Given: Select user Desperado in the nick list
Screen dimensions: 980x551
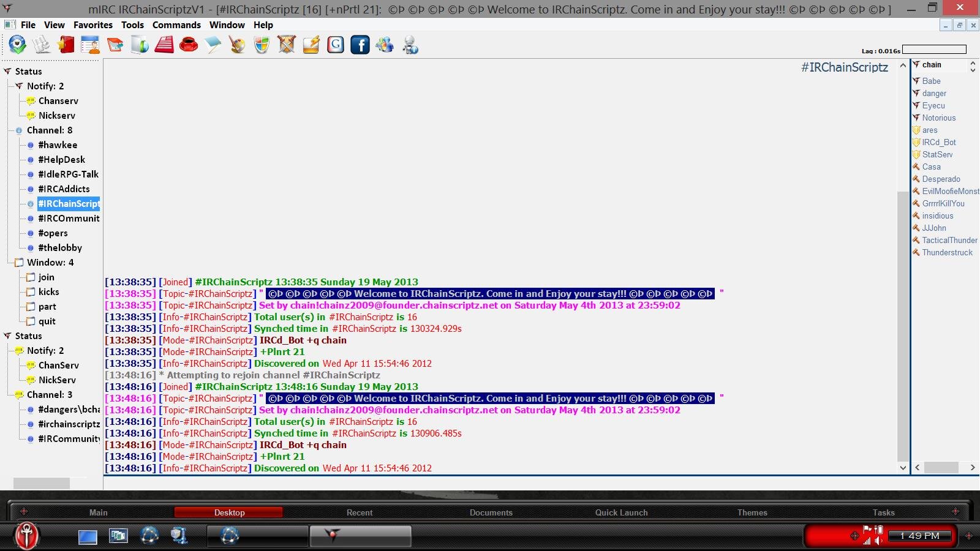Looking at the screenshot, I should tap(941, 179).
